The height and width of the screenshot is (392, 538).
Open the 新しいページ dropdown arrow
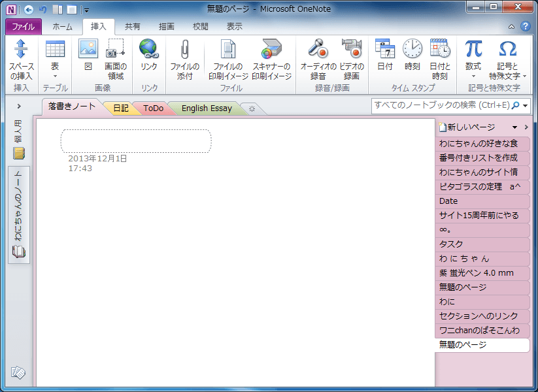click(x=514, y=127)
